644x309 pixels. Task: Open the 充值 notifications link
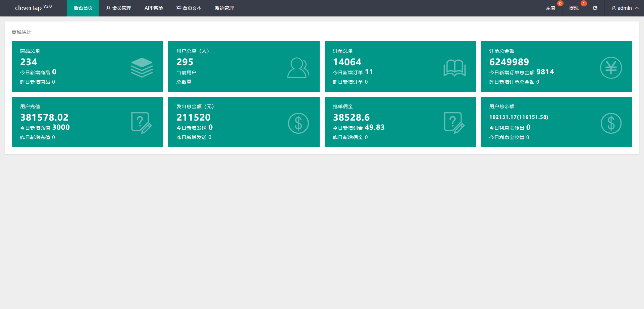click(x=550, y=8)
